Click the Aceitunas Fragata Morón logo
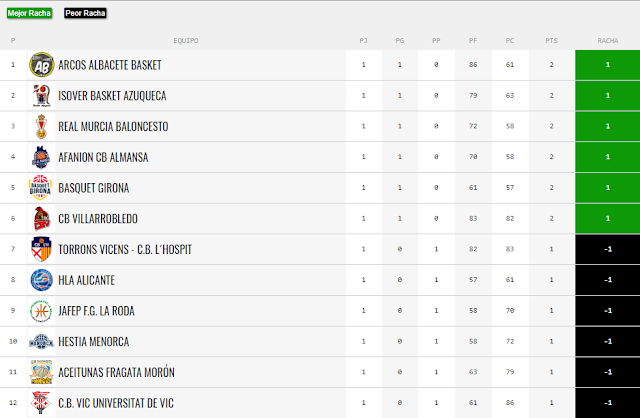Image resolution: width=640 pixels, height=418 pixels. pyautogui.click(x=41, y=372)
